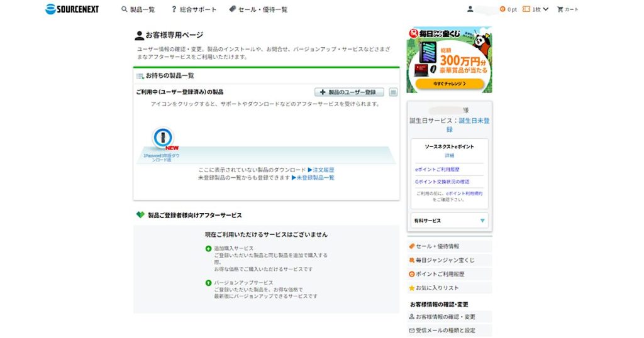Viewport: 644px width, 338px height.
Task: Click the 毎日ジャンジャン宝くじ banner
Action: [449, 60]
